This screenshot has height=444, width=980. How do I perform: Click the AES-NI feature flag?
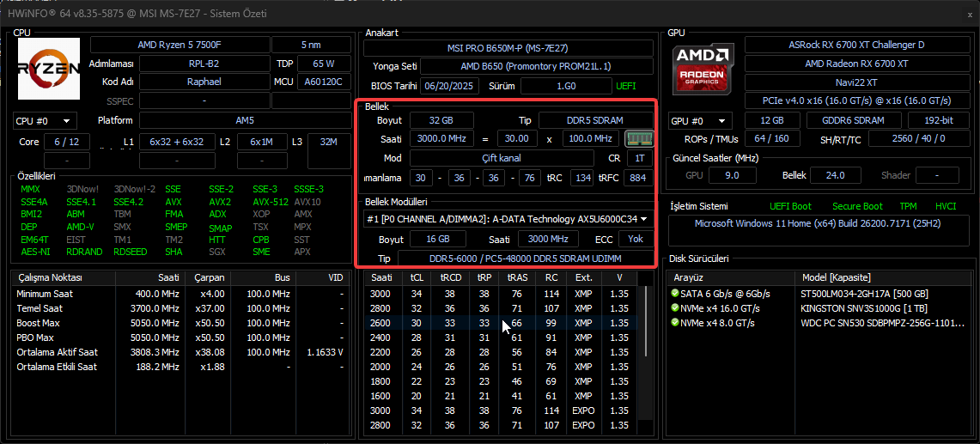(33, 252)
